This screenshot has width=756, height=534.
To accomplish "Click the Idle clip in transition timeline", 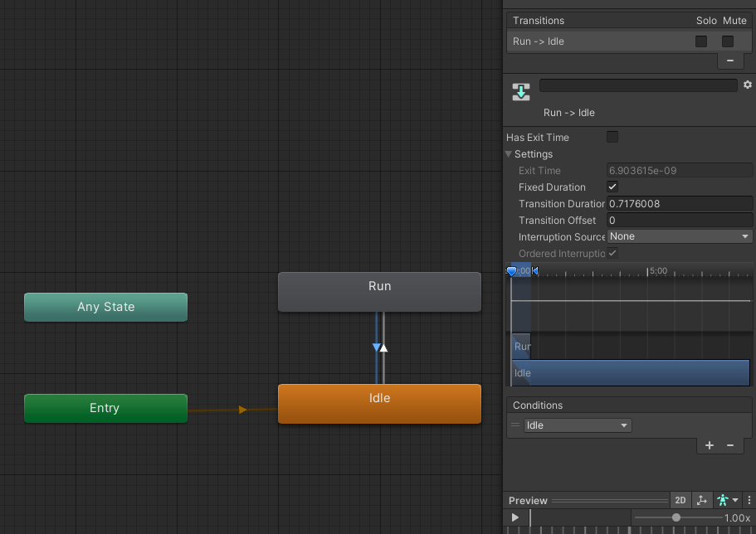I will pos(631,372).
